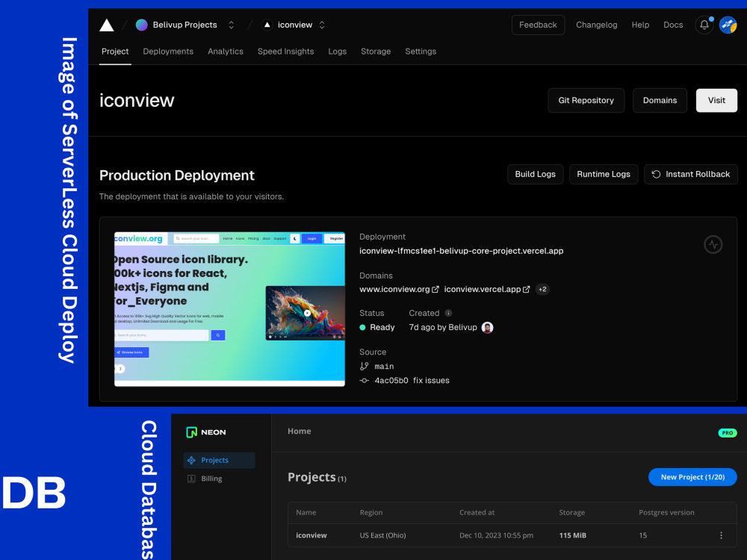Screen dimensions: 747x560
Task: Click the green Ready status dot
Action: click(x=362, y=328)
